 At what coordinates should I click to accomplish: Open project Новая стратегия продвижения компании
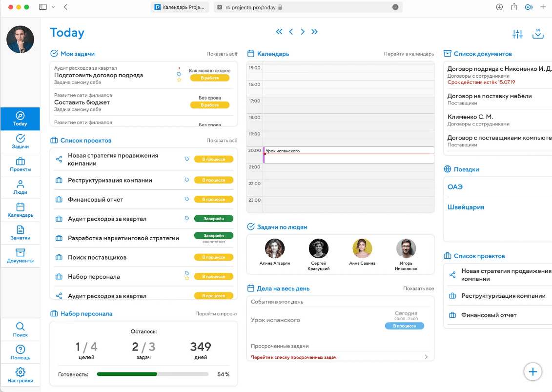coord(113,160)
